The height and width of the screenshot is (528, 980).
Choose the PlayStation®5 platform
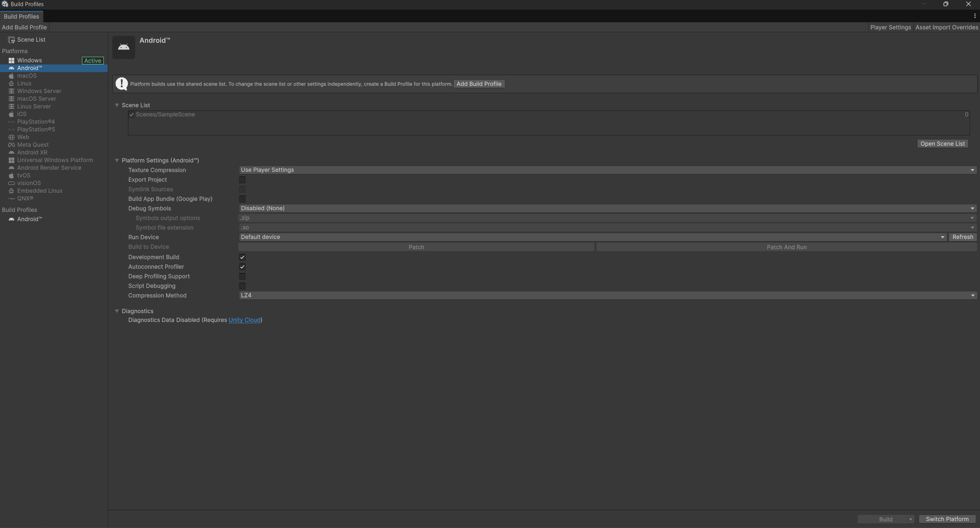click(36, 129)
